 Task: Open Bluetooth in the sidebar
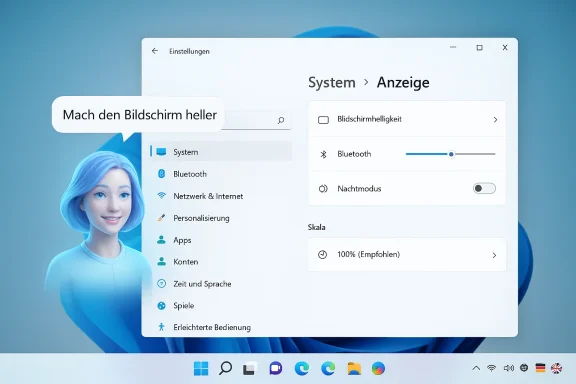click(221, 174)
